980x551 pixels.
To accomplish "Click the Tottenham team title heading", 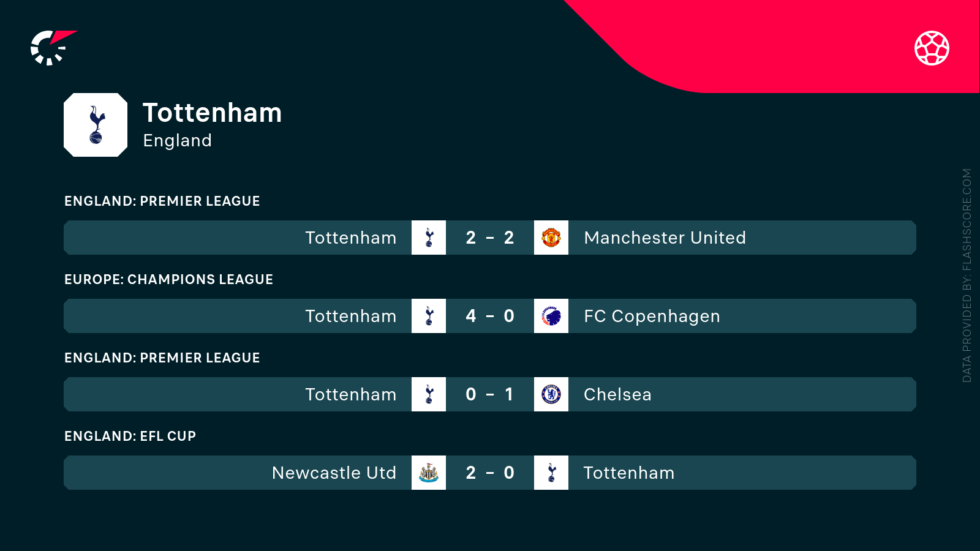I will coord(212,113).
